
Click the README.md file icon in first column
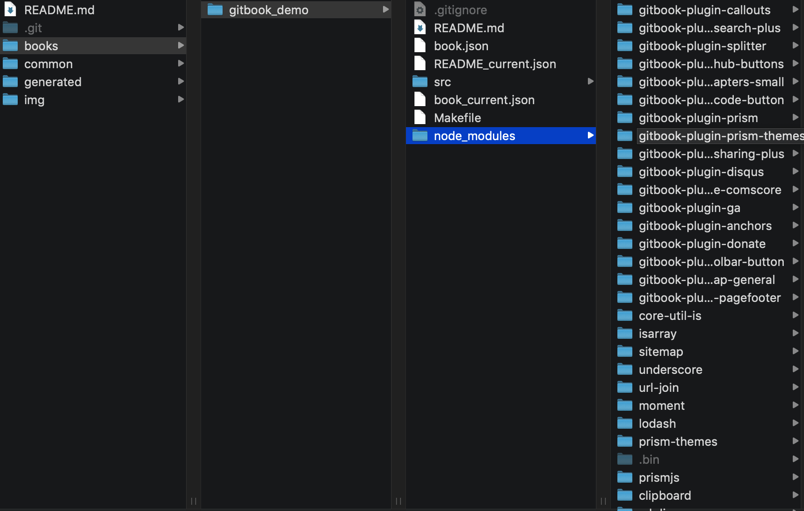(x=10, y=10)
